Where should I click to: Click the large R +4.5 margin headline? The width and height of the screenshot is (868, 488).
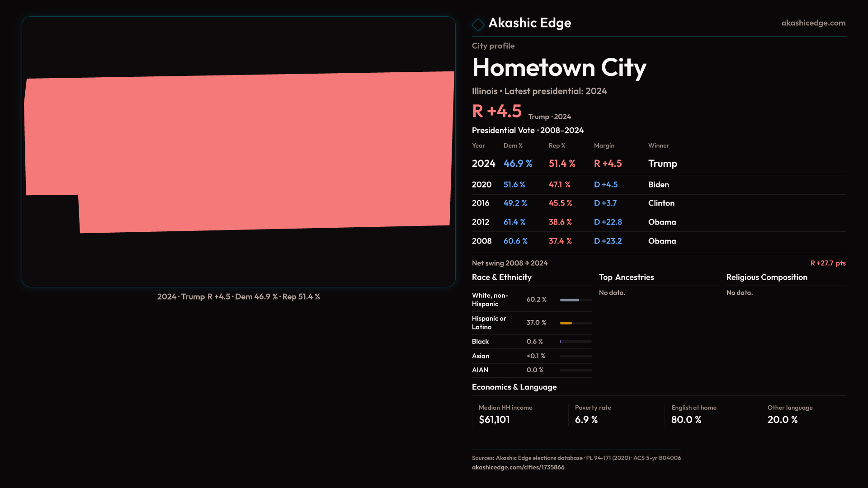(x=496, y=111)
